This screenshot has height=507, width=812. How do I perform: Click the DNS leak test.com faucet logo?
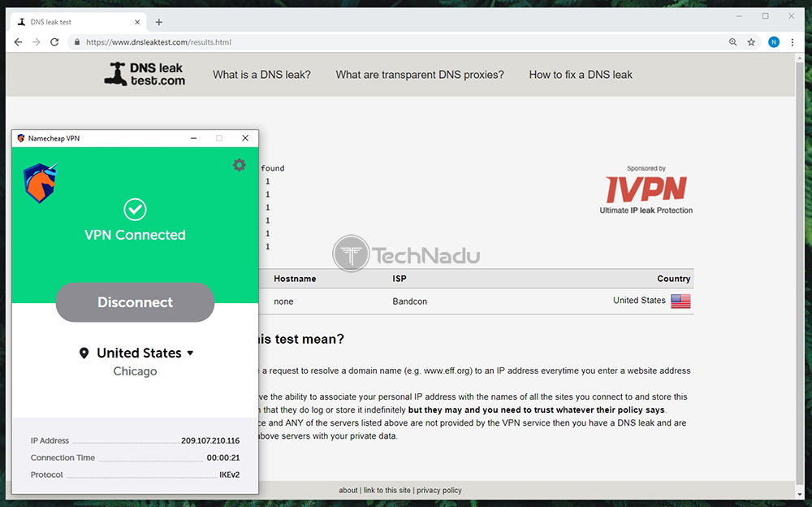point(145,74)
